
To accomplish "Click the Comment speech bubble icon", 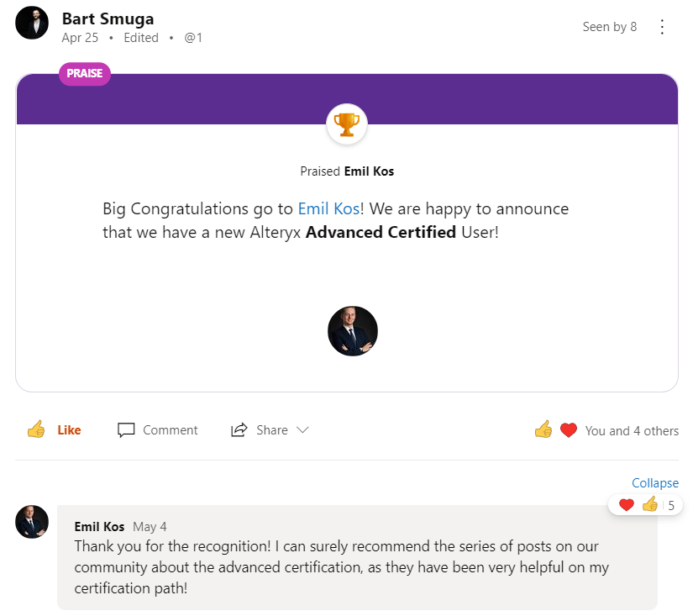I will (126, 430).
